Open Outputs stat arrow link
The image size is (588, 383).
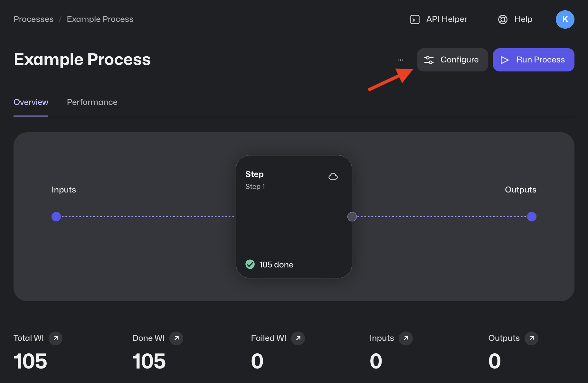[532, 338]
